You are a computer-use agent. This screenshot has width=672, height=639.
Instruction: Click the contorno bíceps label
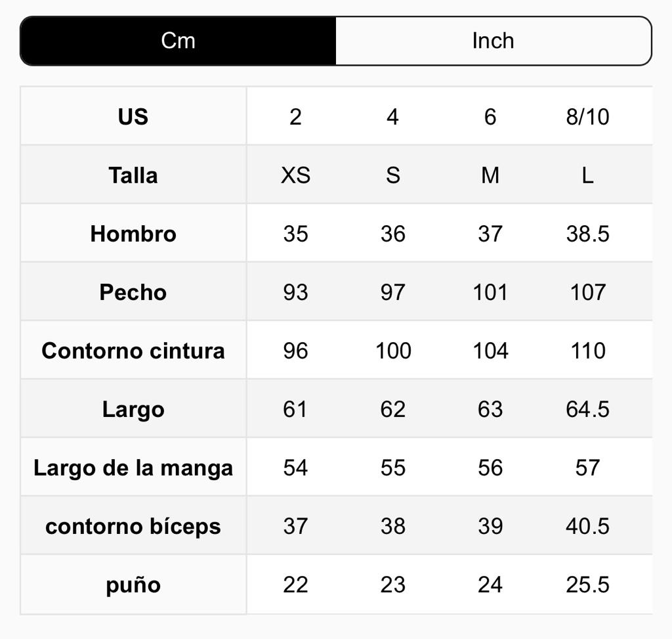[133, 526]
